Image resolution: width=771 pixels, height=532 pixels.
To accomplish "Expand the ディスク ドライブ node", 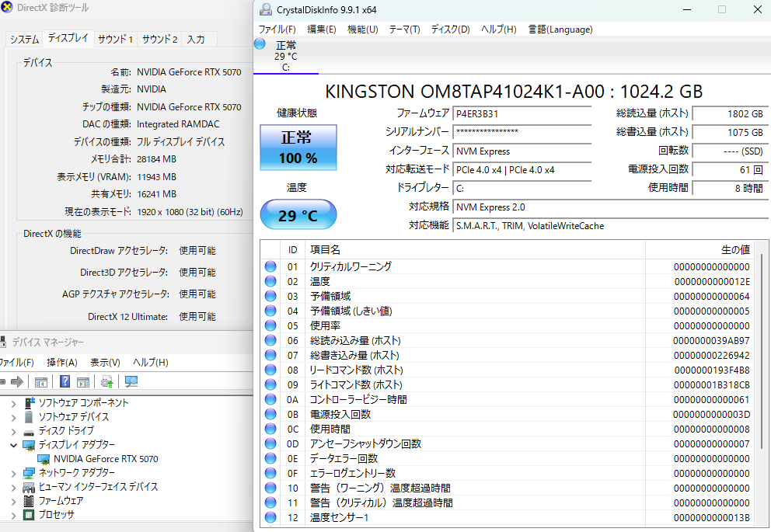I will [x=13, y=432].
